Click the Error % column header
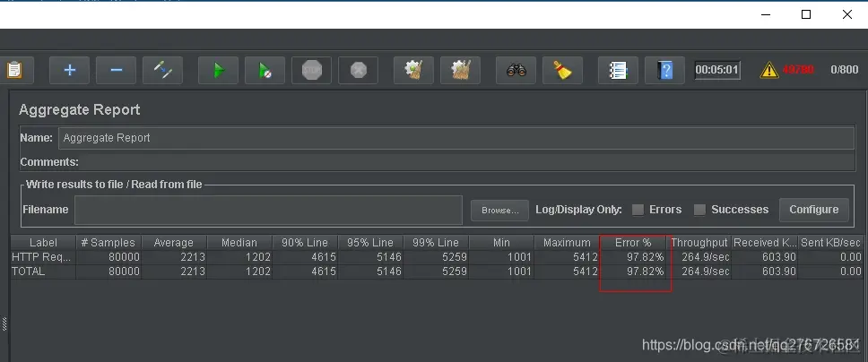 633,243
